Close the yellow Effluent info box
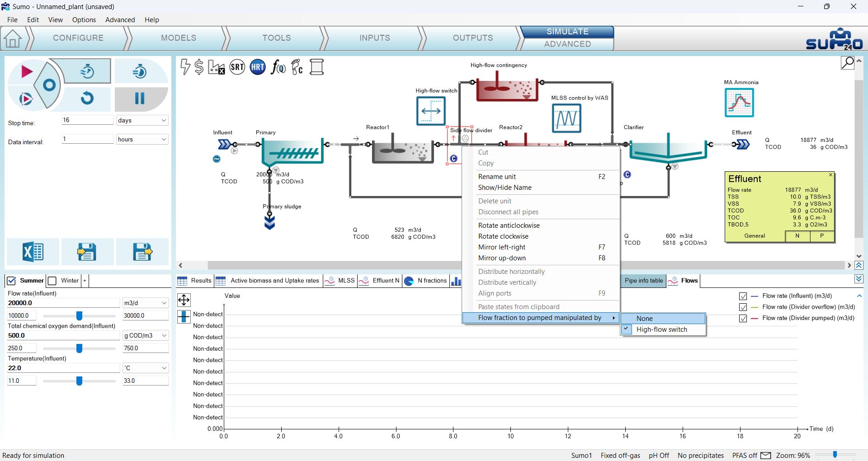 830,175
